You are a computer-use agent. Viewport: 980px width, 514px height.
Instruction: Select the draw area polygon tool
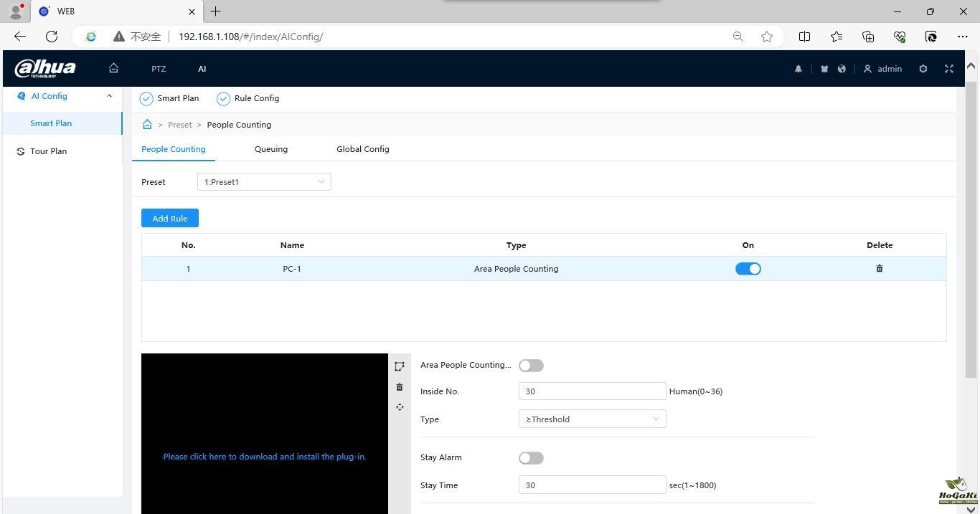click(x=400, y=366)
